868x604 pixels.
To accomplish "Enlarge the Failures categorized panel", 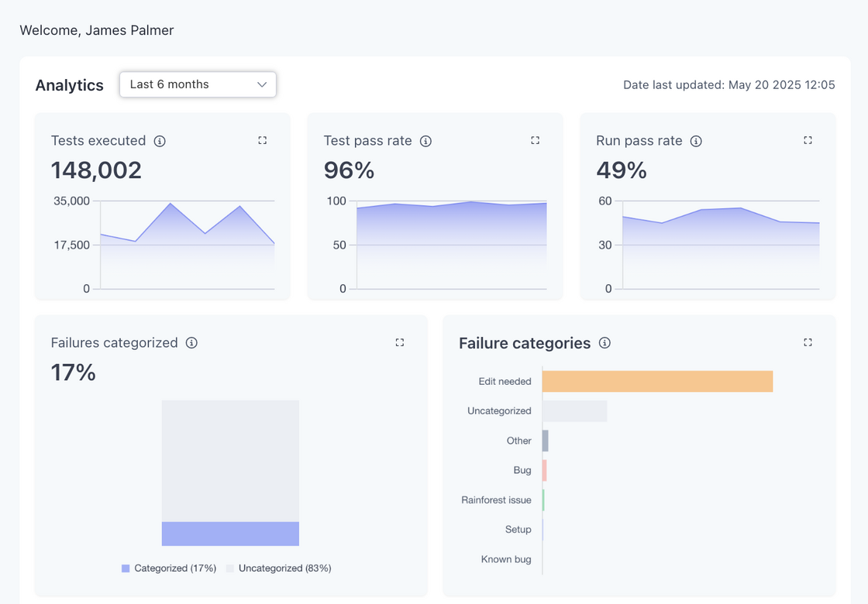I will click(x=400, y=342).
